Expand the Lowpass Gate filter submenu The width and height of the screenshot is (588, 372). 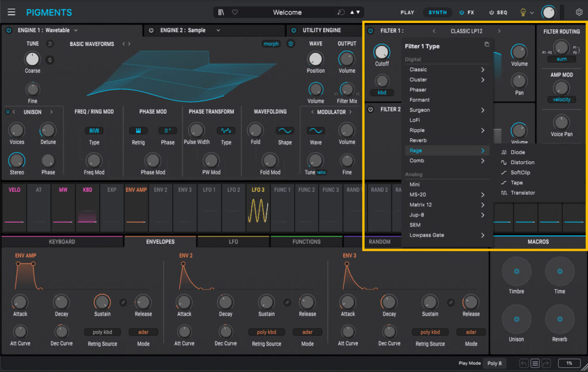point(446,235)
